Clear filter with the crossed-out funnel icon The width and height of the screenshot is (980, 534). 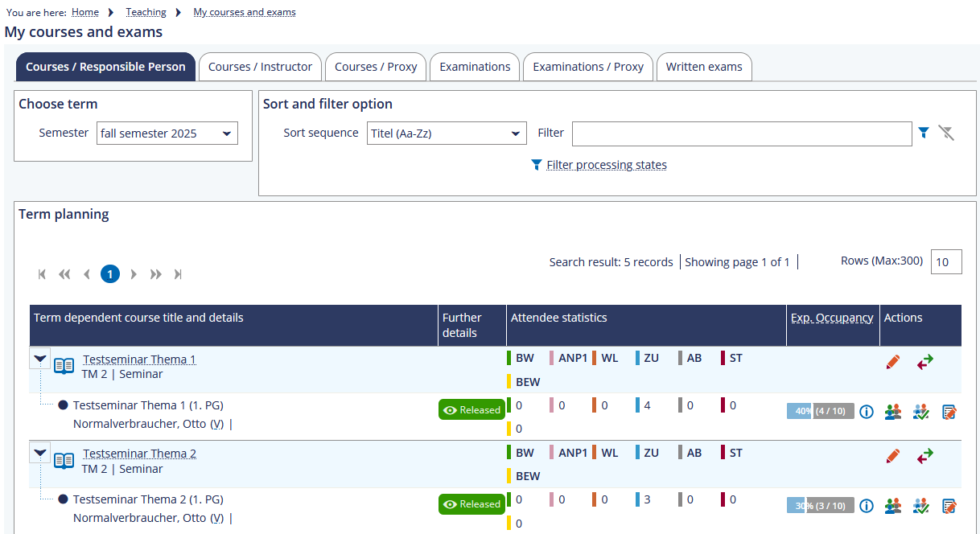pyautogui.click(x=946, y=133)
